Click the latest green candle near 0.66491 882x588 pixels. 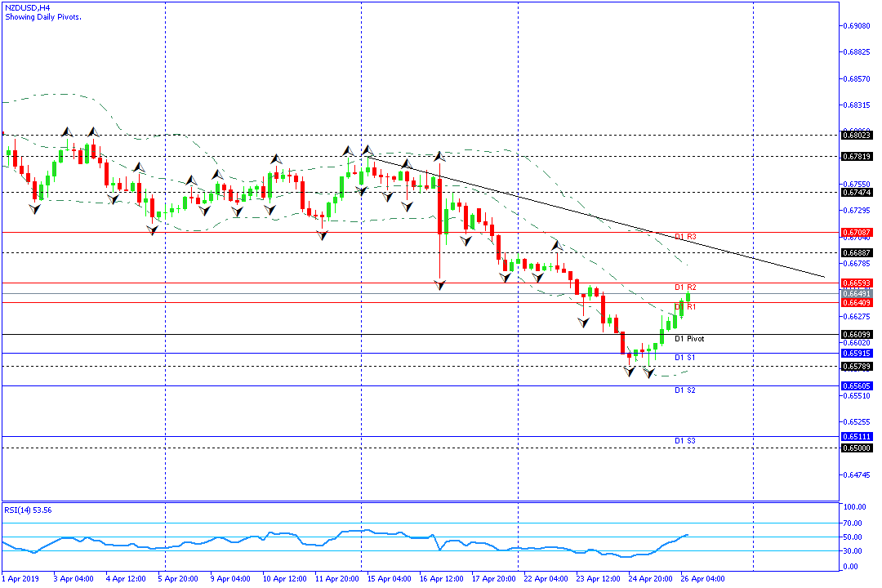688,296
